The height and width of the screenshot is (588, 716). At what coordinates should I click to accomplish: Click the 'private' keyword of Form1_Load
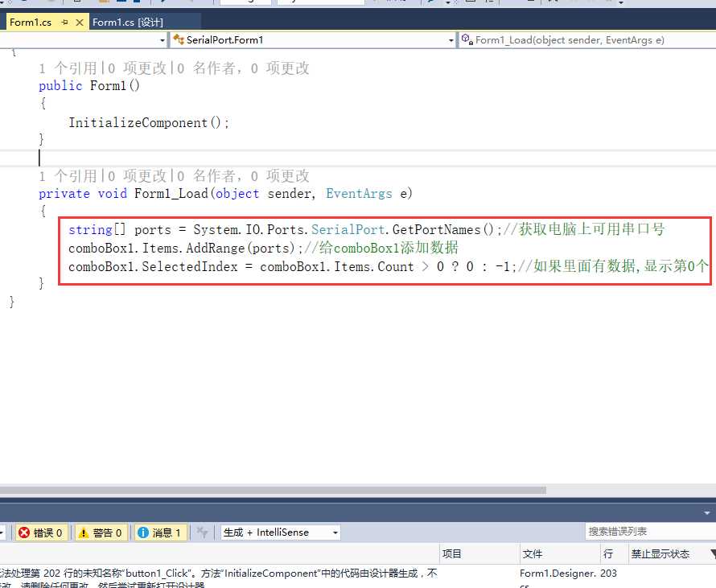[x=64, y=194]
